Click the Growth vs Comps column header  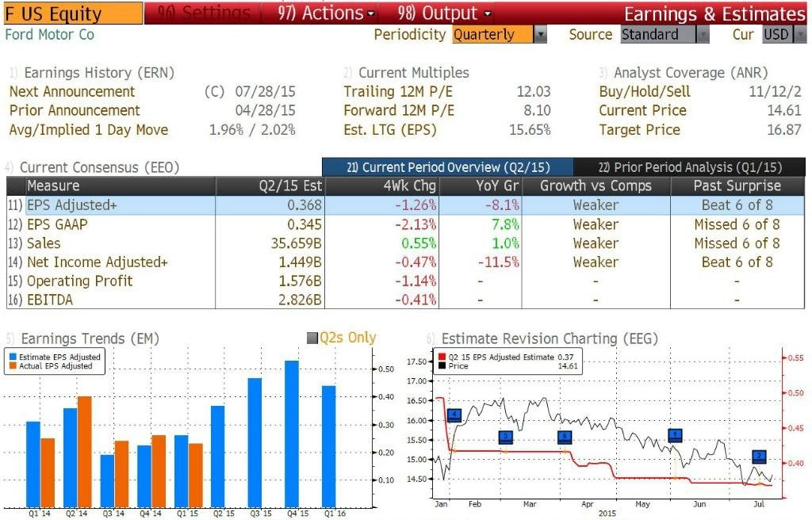(x=596, y=186)
